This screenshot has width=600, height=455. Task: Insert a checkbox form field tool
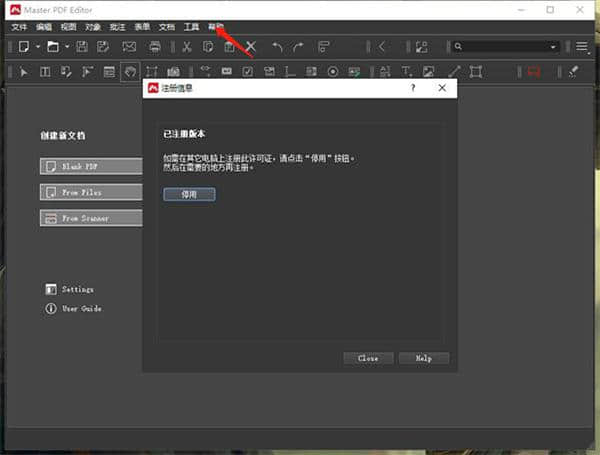pos(246,71)
